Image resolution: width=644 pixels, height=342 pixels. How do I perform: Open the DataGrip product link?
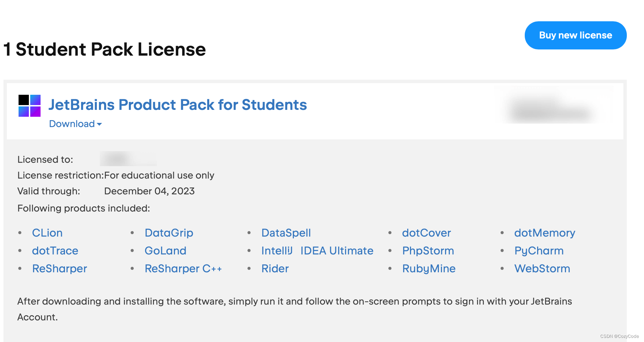pos(169,233)
